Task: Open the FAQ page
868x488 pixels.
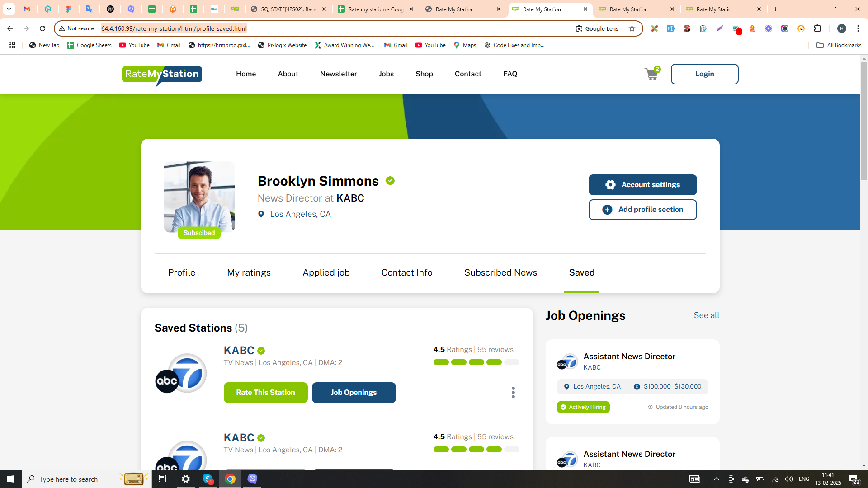Action: point(510,74)
